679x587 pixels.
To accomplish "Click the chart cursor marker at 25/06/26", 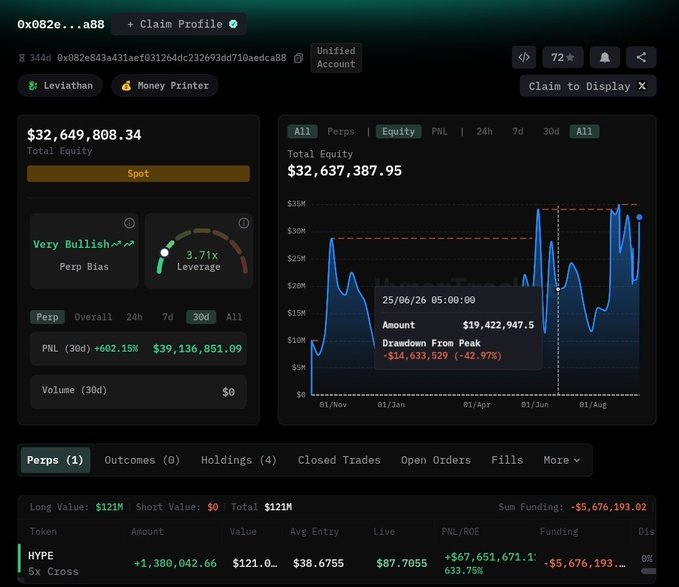I will click(x=558, y=289).
